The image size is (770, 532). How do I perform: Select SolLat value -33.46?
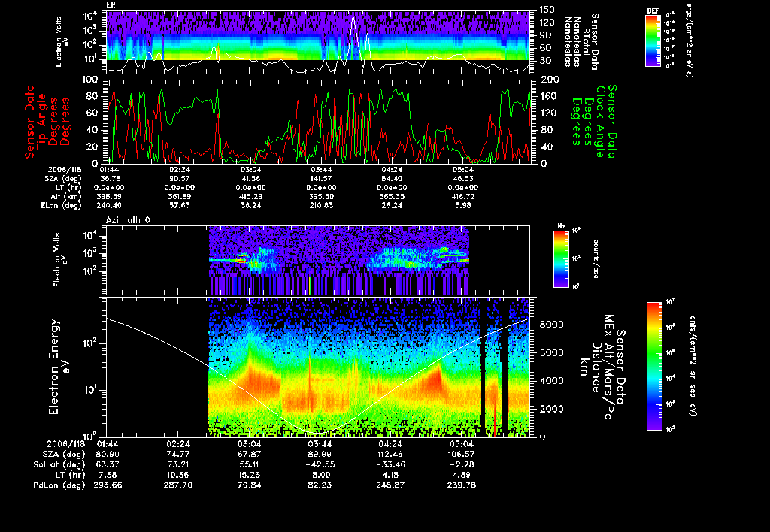click(391, 464)
